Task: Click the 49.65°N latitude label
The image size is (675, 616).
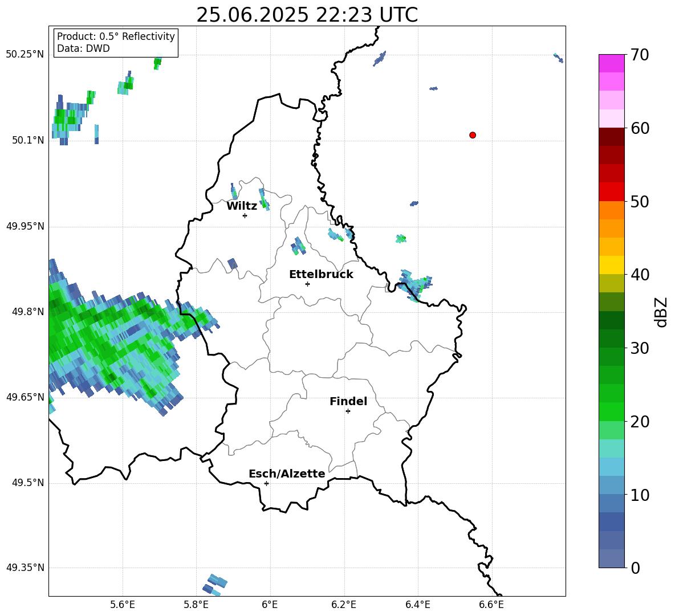Action: (25, 397)
